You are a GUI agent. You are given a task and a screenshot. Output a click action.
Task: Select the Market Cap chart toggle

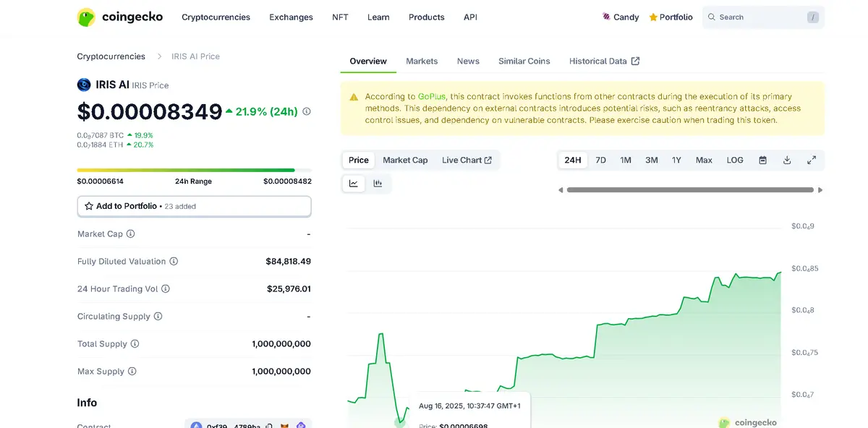(x=405, y=160)
